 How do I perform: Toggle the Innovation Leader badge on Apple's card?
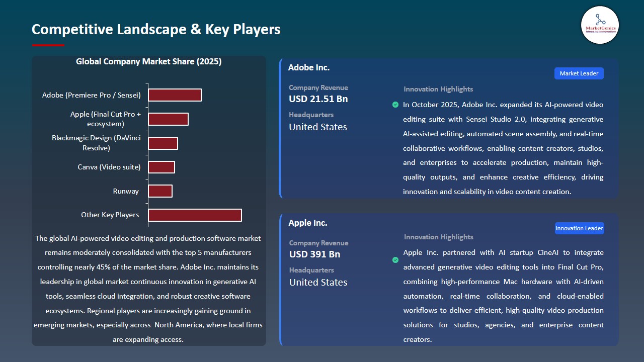(x=579, y=228)
